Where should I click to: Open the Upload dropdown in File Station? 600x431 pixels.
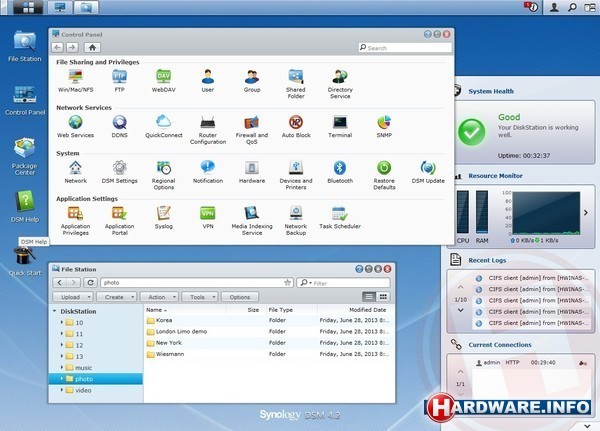(72, 297)
